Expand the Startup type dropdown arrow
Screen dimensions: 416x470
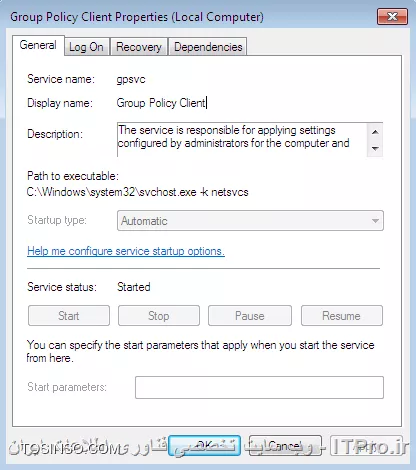375,221
